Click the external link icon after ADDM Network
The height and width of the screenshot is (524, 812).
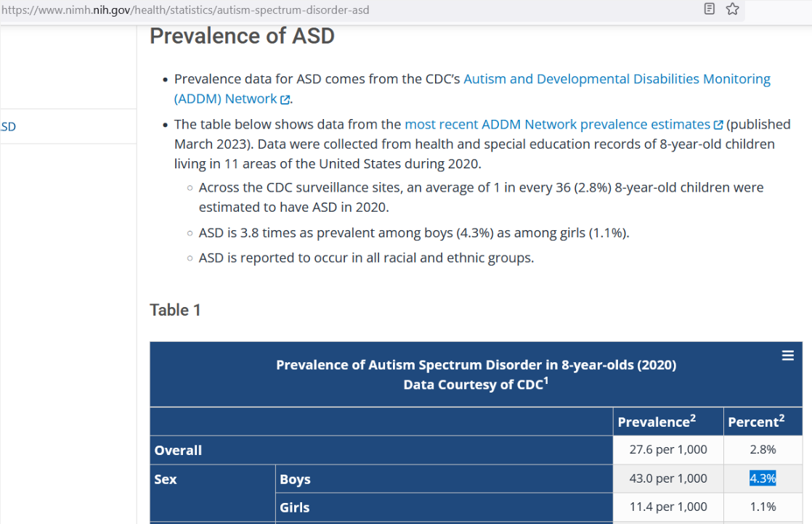tap(285, 99)
